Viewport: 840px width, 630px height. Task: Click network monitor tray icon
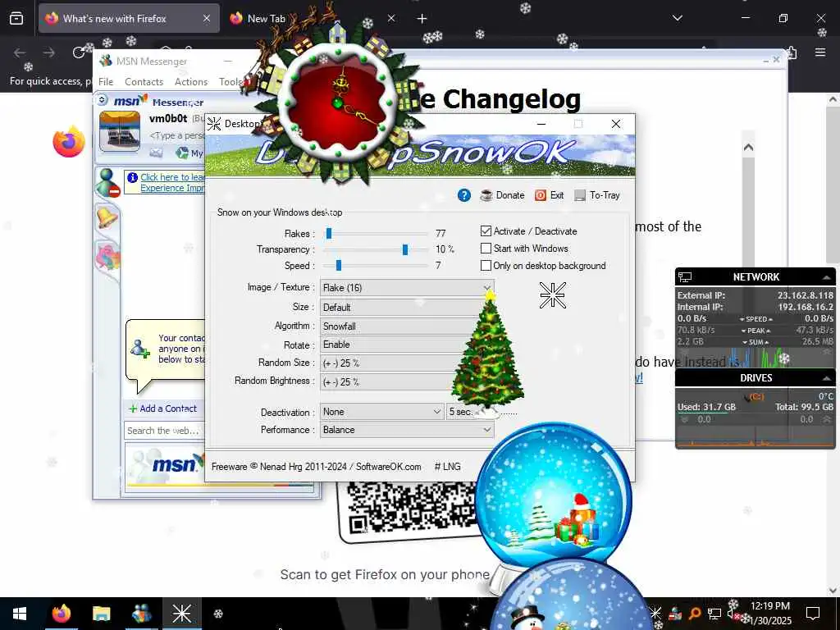click(714, 614)
